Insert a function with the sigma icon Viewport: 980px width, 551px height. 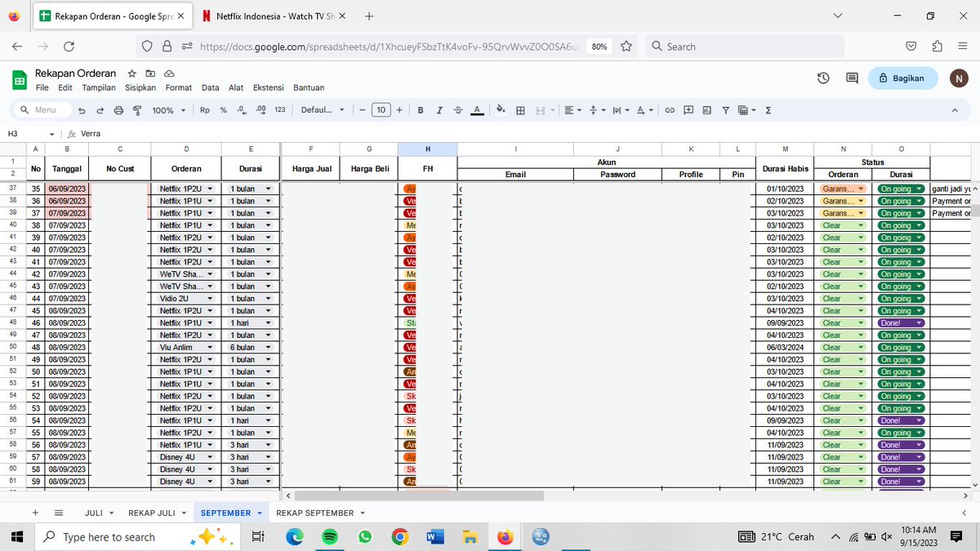pos(768,110)
